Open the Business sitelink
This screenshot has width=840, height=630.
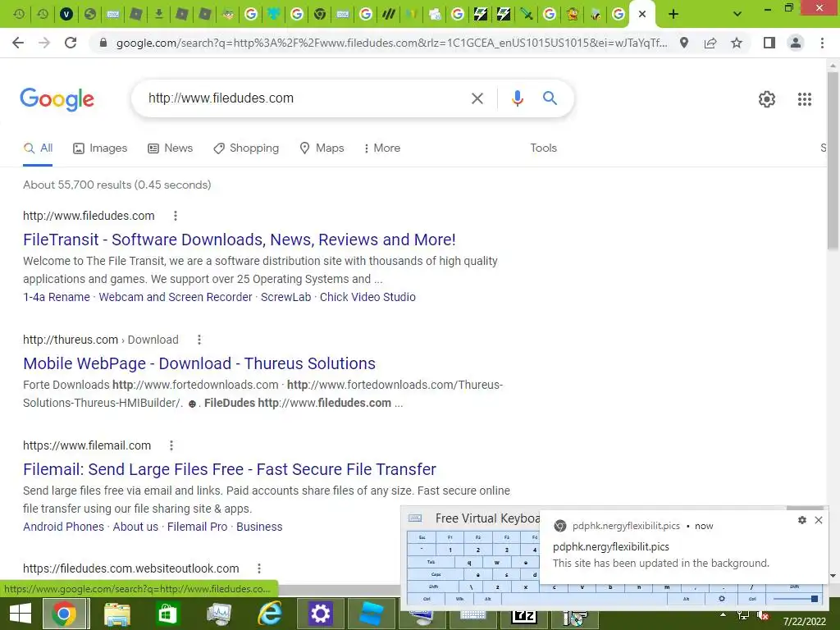coord(259,527)
